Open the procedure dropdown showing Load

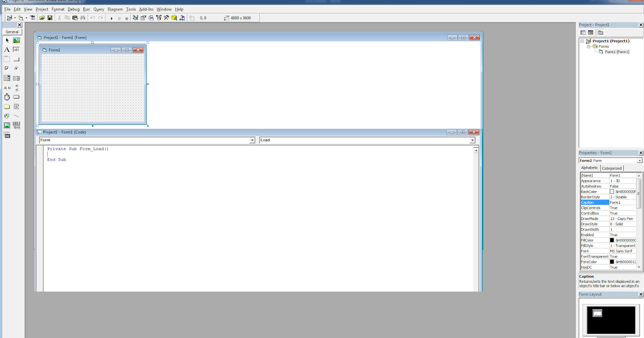click(x=472, y=140)
